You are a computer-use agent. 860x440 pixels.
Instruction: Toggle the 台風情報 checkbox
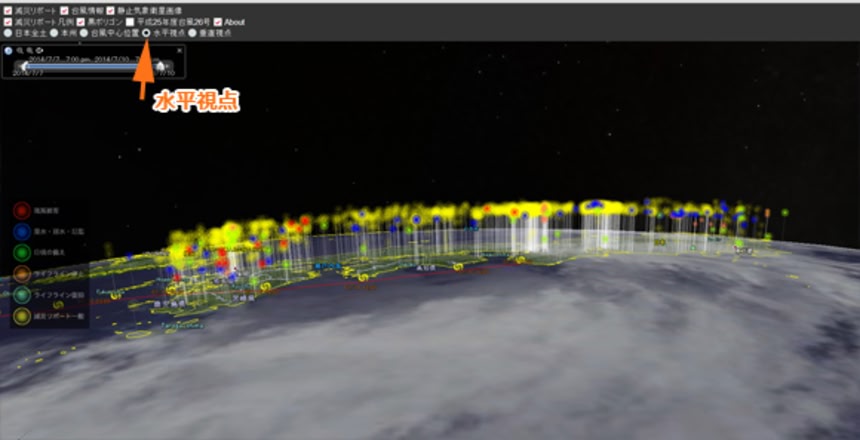tap(64, 10)
